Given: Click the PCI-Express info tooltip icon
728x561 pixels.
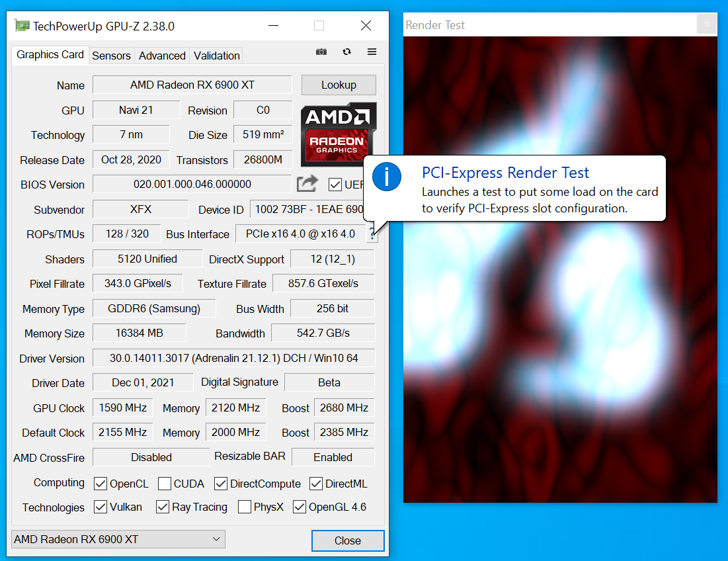Looking at the screenshot, I should [387, 177].
